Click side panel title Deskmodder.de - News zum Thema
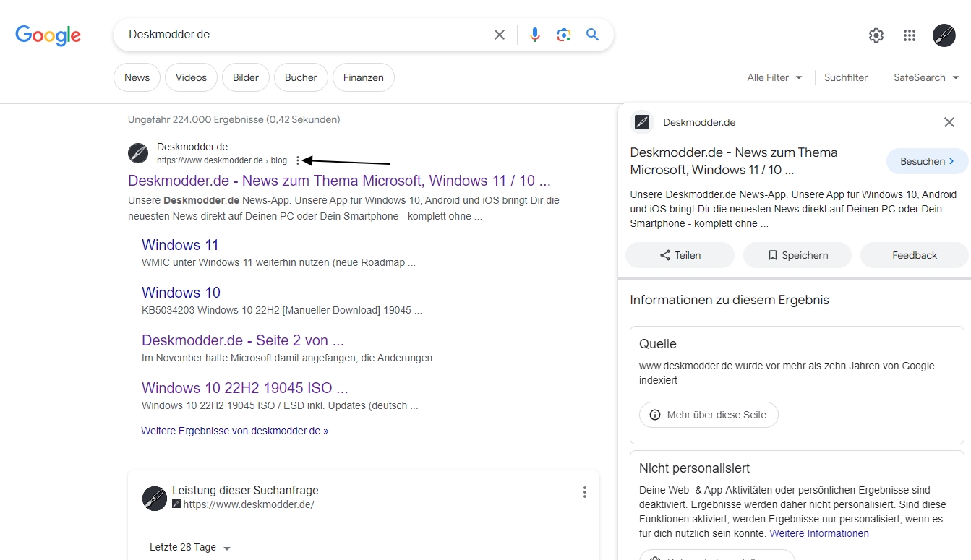Screen dimensions: 971x560 734,161
